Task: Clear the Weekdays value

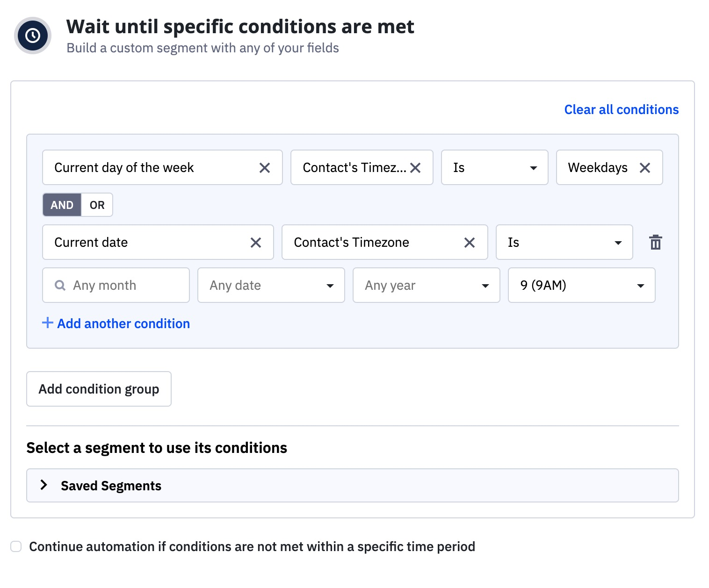Action: pos(645,168)
